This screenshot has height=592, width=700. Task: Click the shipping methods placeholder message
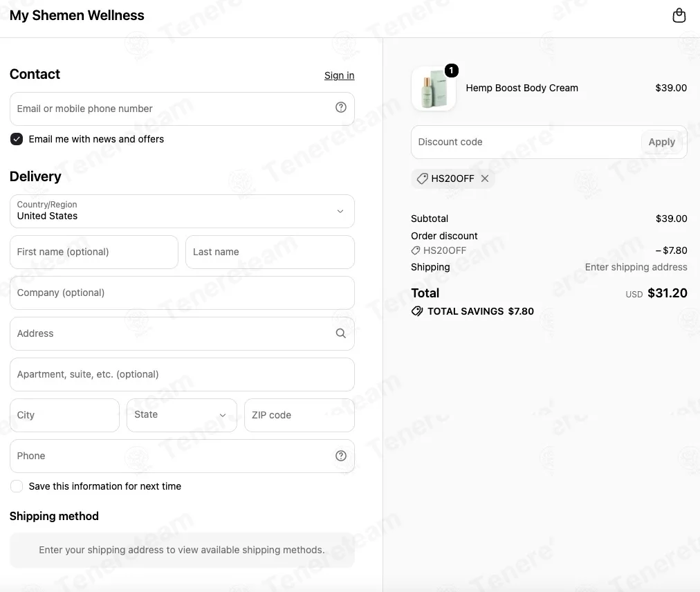[182, 550]
